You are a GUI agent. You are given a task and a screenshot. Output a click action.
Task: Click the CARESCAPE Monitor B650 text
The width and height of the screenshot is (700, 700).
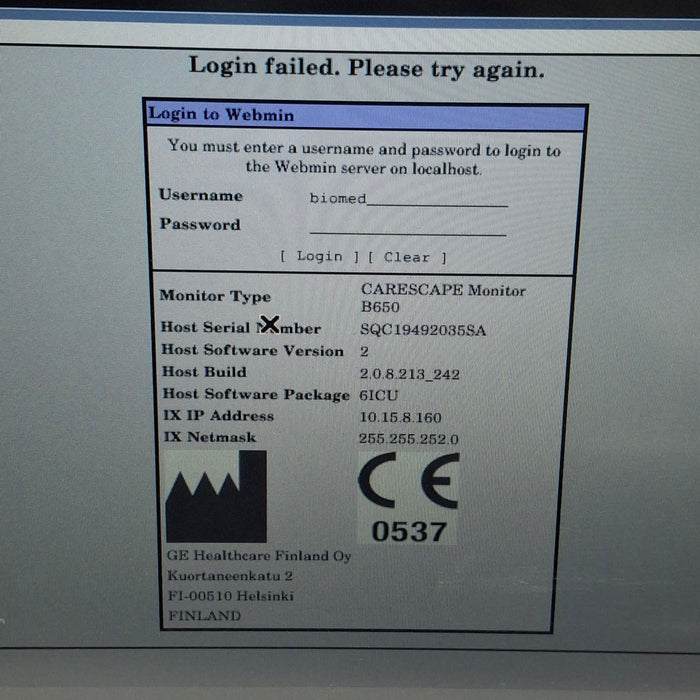tap(443, 298)
